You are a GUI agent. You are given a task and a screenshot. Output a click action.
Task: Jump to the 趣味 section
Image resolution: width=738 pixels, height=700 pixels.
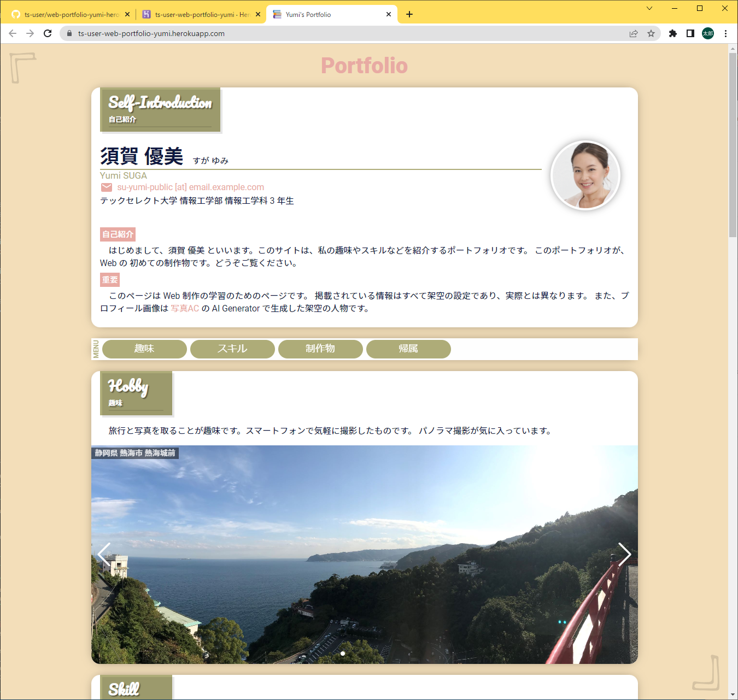[x=144, y=349]
